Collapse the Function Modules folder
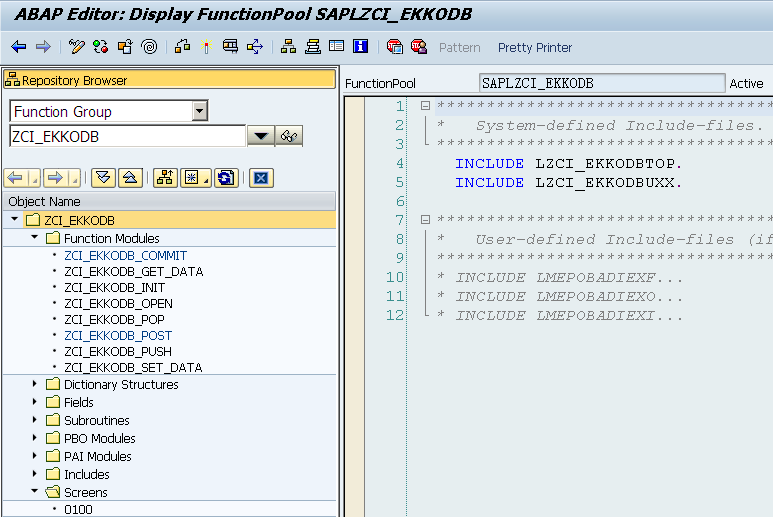This screenshot has height=517, width=773. (x=35, y=238)
